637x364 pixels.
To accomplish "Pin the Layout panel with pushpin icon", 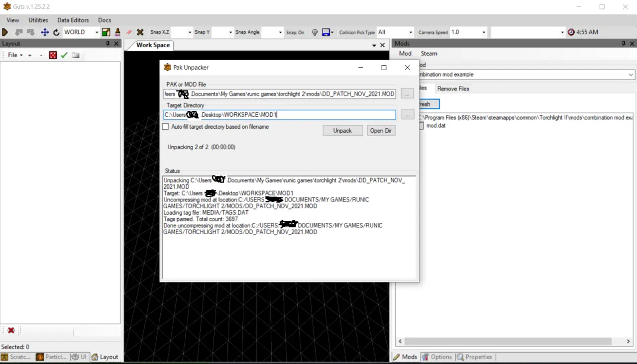I will pyautogui.click(x=108, y=44).
